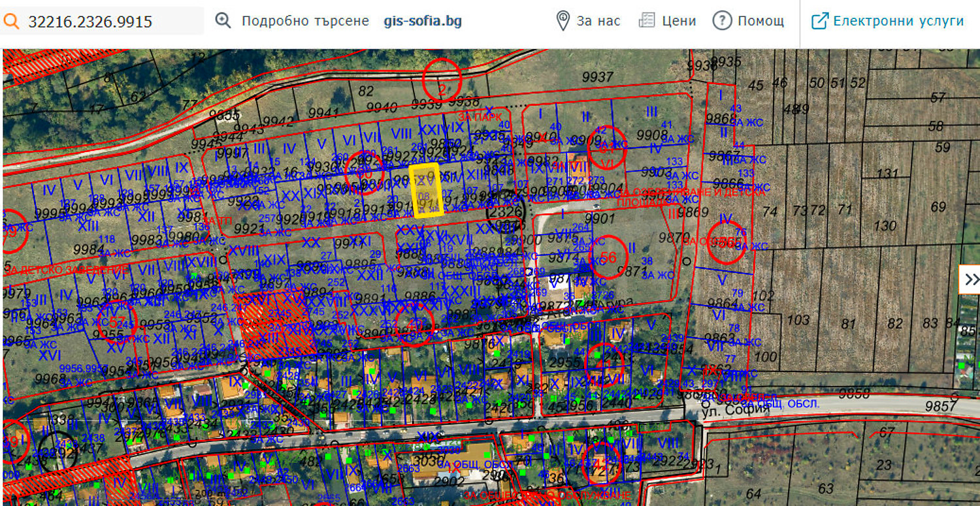This screenshot has height=506, width=980.
Task: Click the Помощ question mark icon
Action: coord(722,21)
